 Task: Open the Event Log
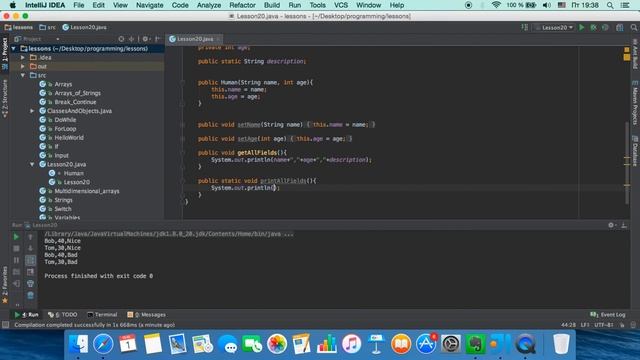click(607, 315)
